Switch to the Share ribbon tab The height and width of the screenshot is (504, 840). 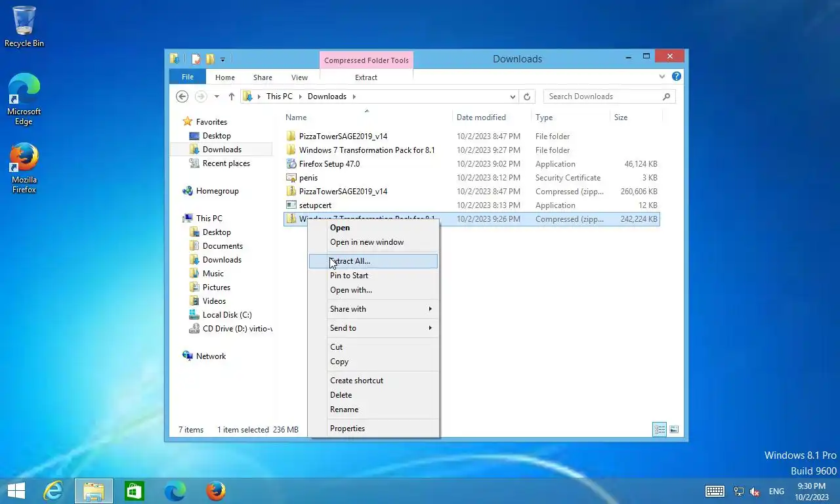point(262,77)
